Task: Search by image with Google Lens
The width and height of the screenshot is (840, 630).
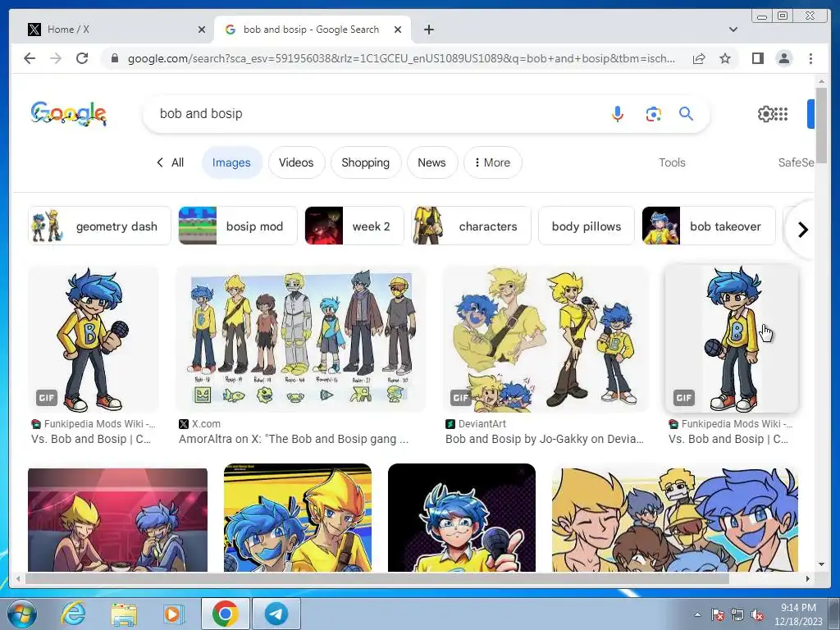Action: click(653, 113)
